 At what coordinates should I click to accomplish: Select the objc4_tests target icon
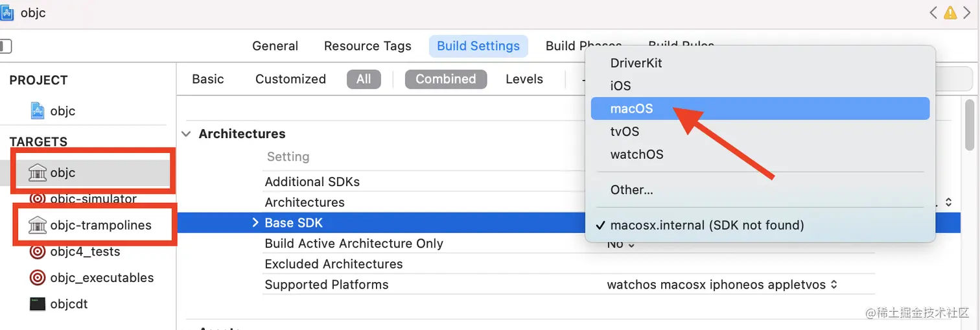pyautogui.click(x=38, y=252)
